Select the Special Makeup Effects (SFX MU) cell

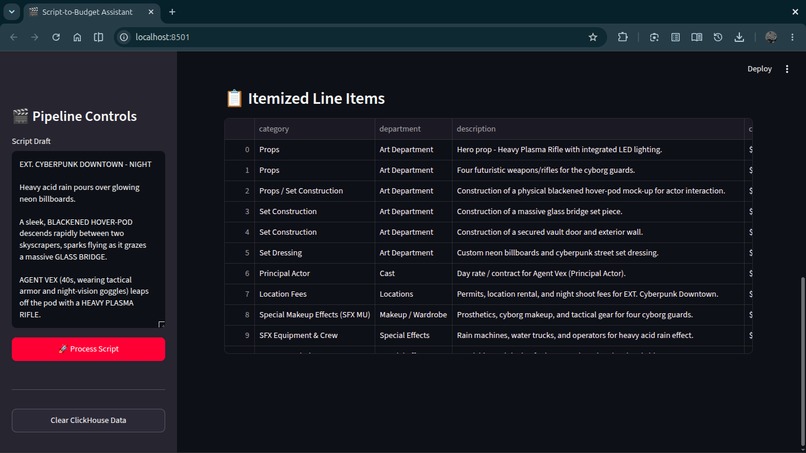(315, 314)
